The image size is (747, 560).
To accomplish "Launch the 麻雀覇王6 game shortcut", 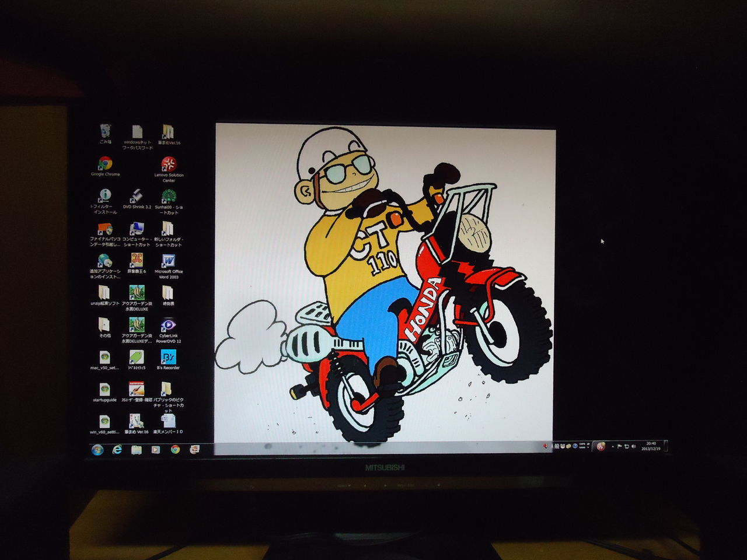I will coord(137,264).
